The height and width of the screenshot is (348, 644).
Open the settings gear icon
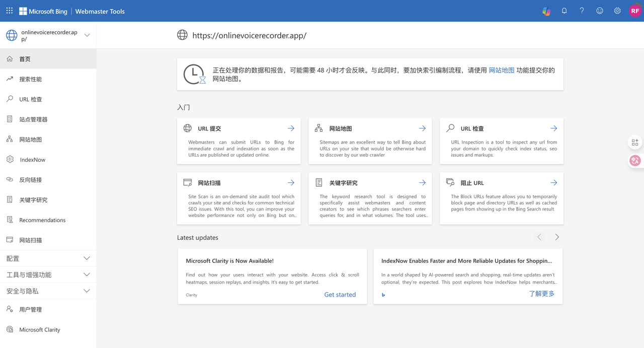point(617,11)
